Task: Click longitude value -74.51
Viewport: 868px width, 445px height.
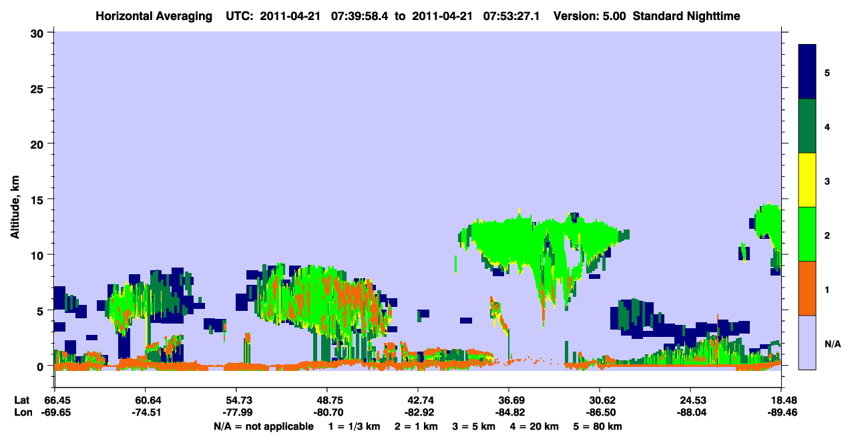Action: [x=146, y=412]
